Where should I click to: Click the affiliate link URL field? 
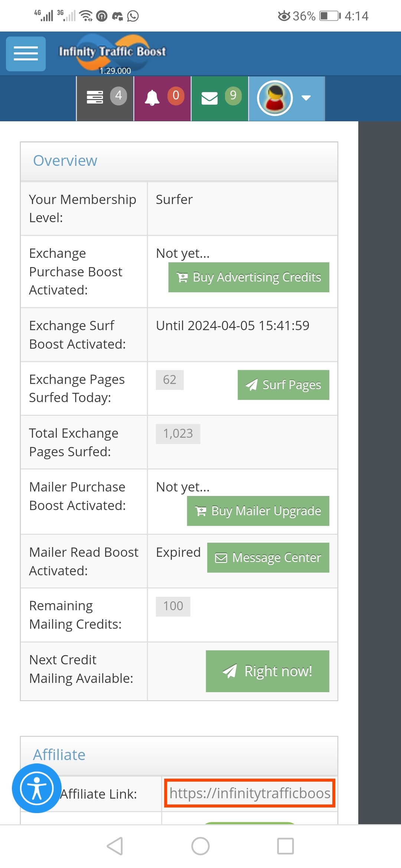(250, 793)
